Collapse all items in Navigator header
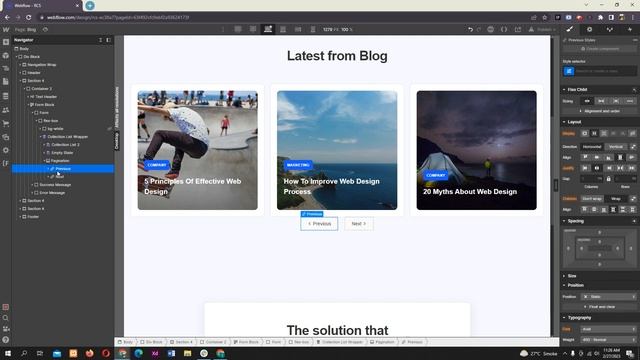This screenshot has height=360, width=640. coord(100,40)
